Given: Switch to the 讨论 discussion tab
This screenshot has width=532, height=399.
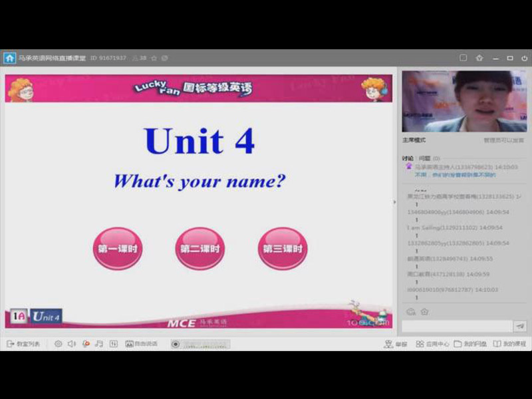Looking at the screenshot, I should [x=408, y=158].
